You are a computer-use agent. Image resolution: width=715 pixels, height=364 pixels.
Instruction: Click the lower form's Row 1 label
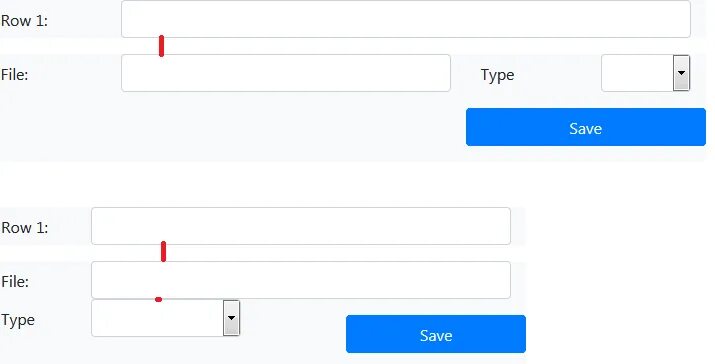tap(25, 228)
